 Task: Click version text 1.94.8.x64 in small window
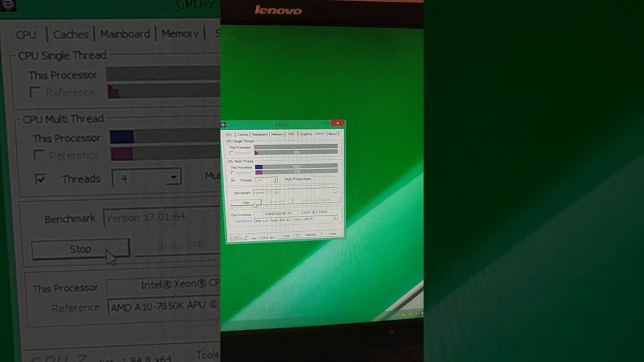(x=263, y=238)
